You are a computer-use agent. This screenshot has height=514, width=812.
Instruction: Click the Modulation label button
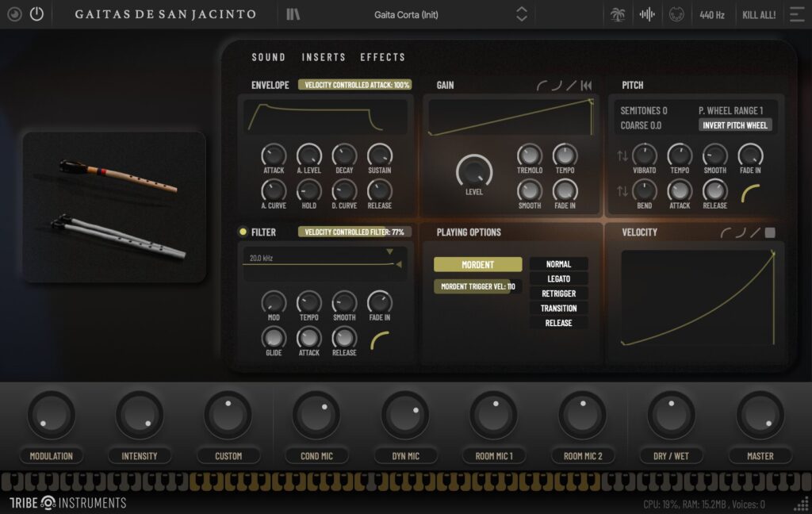tap(52, 456)
